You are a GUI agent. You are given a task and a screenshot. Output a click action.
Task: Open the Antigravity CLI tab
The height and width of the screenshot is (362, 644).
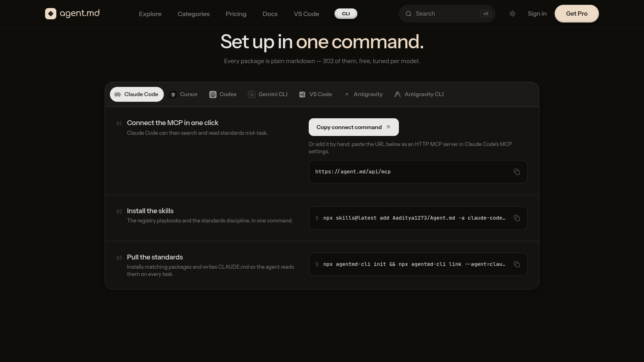pos(419,95)
